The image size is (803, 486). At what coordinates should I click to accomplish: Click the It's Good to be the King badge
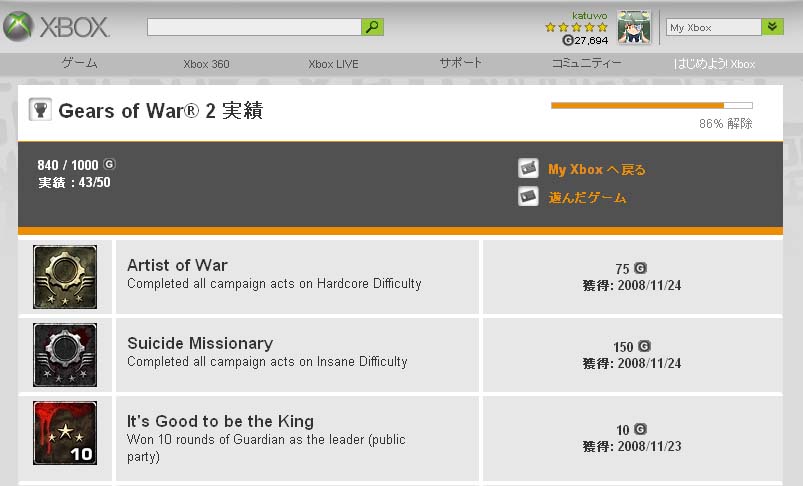pyautogui.click(x=65, y=433)
